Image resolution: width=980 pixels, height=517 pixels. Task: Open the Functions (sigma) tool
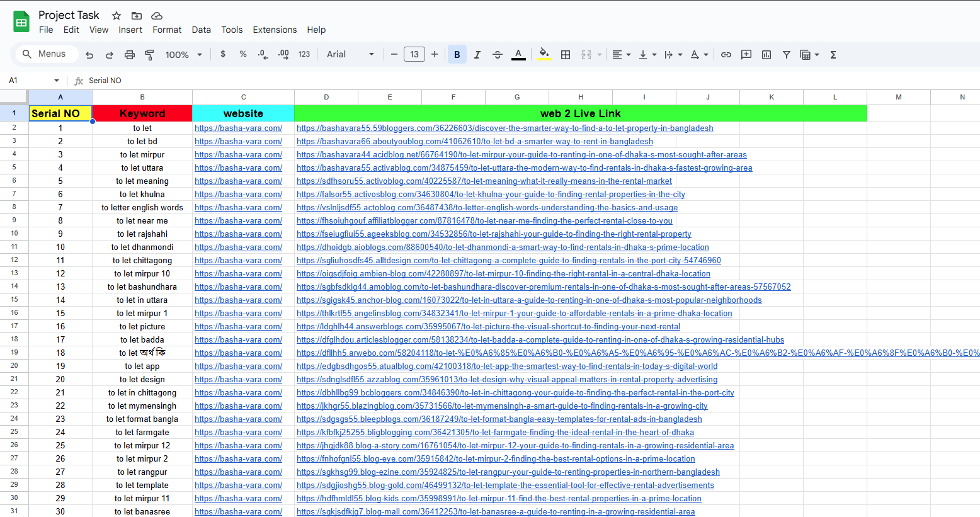(x=833, y=54)
